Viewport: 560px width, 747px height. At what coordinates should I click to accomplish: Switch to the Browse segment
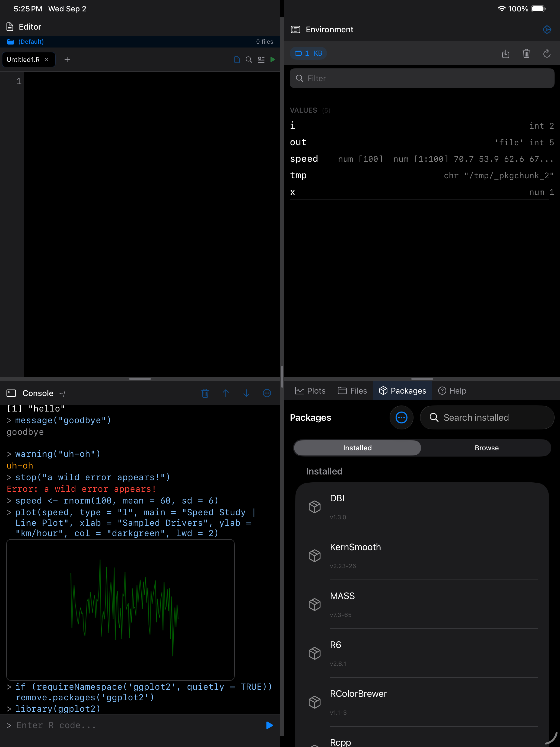pyautogui.click(x=486, y=448)
